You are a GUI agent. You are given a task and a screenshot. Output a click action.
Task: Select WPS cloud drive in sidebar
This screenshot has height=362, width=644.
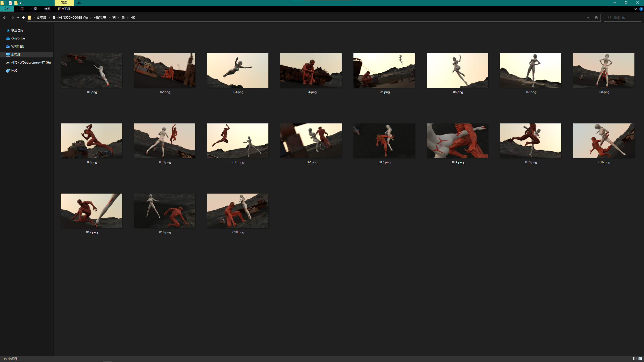(x=15, y=46)
